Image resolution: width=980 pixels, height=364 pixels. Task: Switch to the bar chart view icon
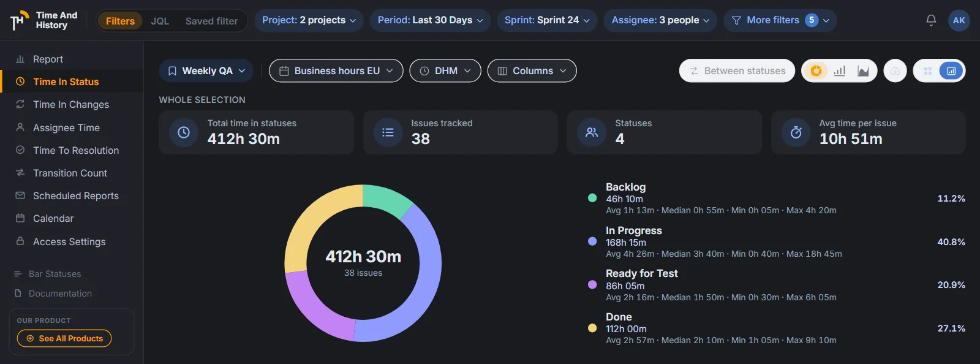click(x=840, y=71)
